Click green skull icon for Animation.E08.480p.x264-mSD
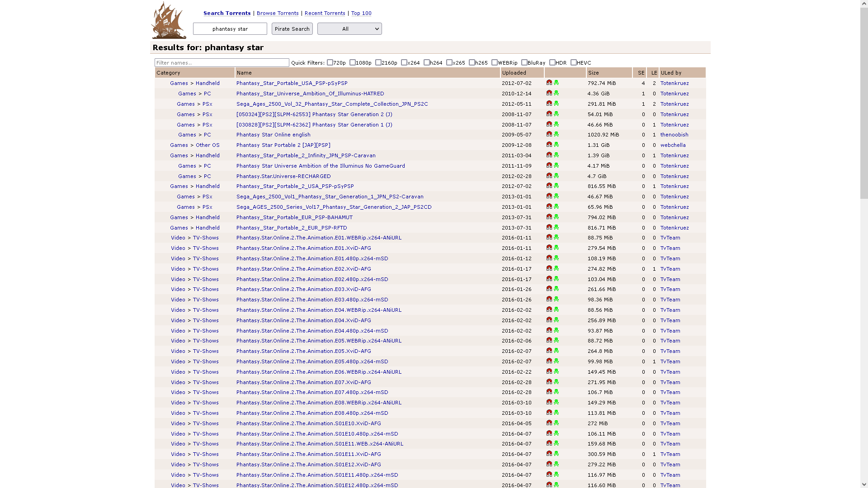The height and width of the screenshot is (488, 868). coord(557,413)
